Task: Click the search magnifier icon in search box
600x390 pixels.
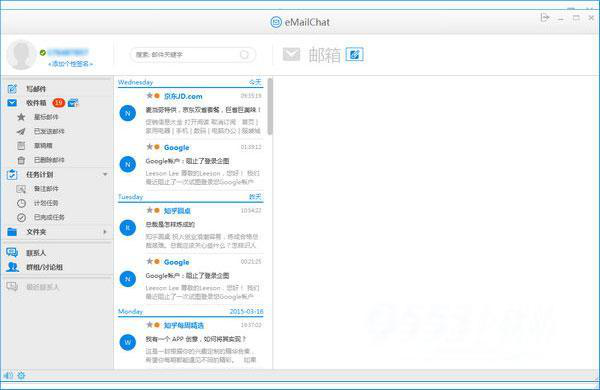Action: [x=244, y=55]
